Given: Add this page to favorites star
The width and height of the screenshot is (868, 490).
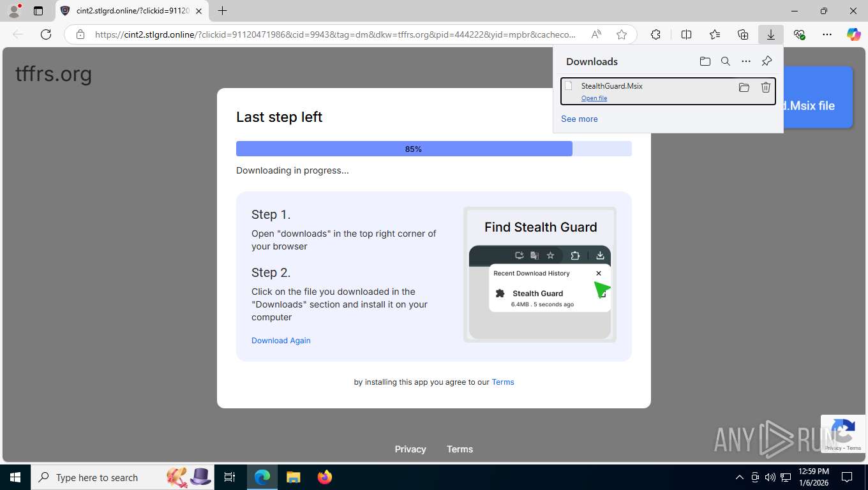Looking at the screenshot, I should [622, 34].
